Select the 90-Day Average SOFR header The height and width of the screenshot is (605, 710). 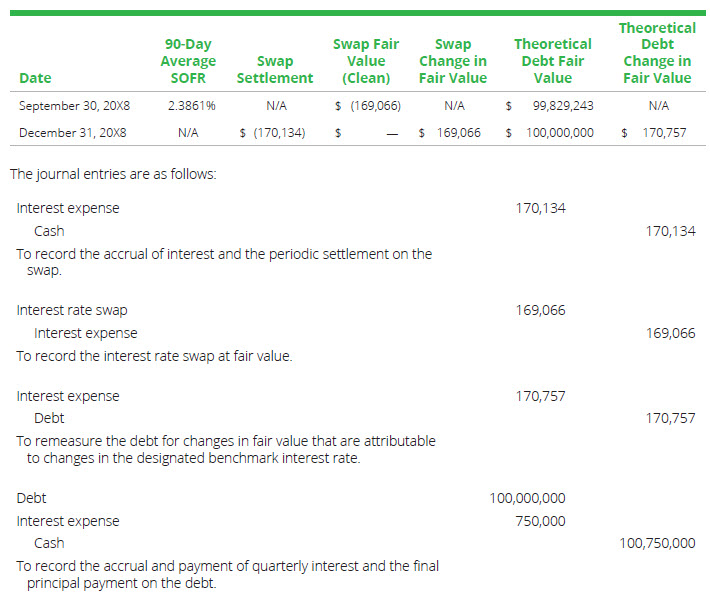coord(189,61)
